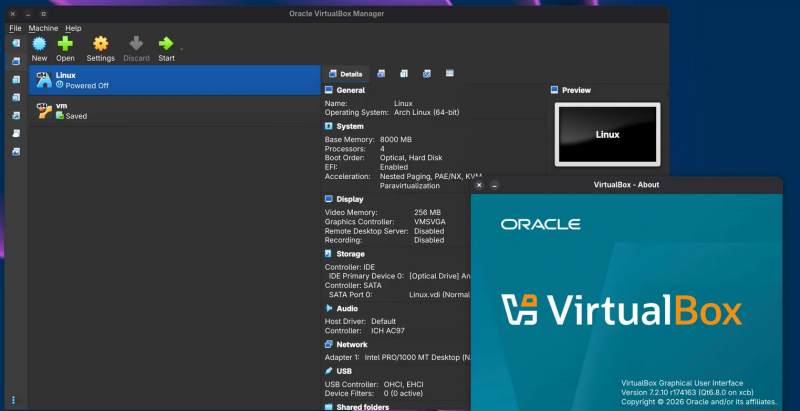
Task: Click the VirtualBox - About title bar
Action: click(627, 185)
